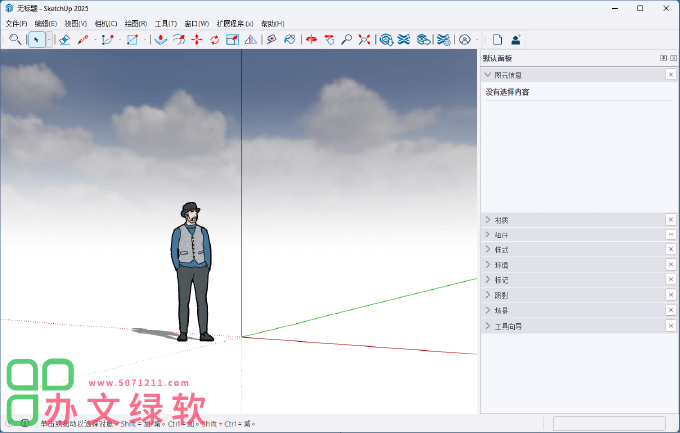The height and width of the screenshot is (433, 680).
Task: Select the Offset tool
Action: 179,40
